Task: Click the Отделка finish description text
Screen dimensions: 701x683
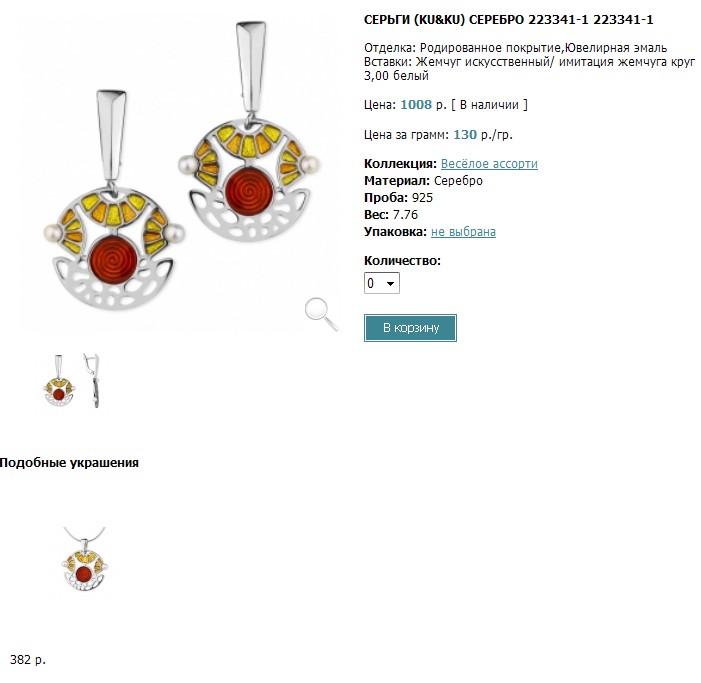Action: pyautogui.click(x=515, y=48)
